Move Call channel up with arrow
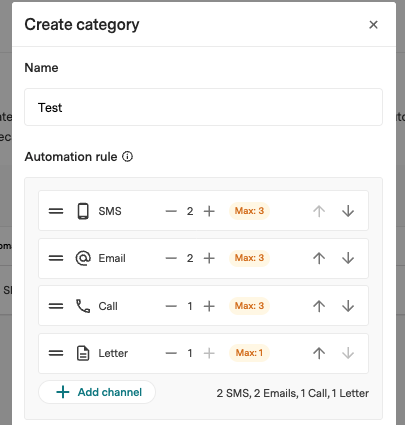Screen dimensions: 405x425 (319, 306)
